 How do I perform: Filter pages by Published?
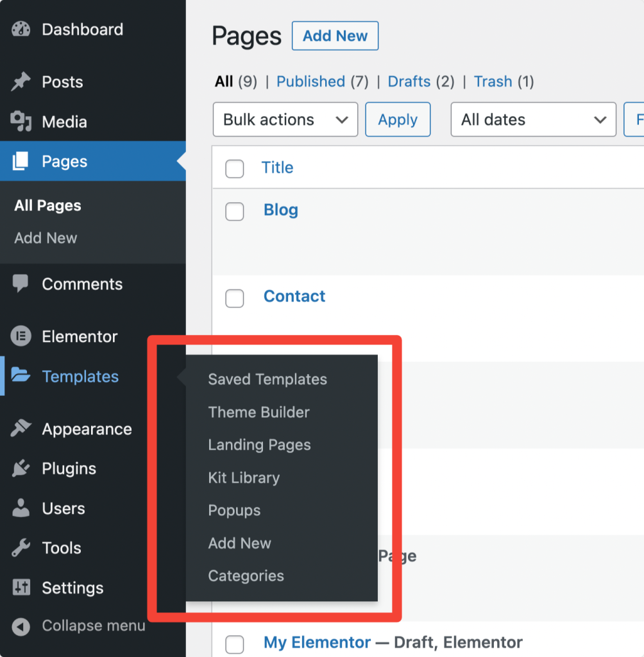(x=310, y=81)
